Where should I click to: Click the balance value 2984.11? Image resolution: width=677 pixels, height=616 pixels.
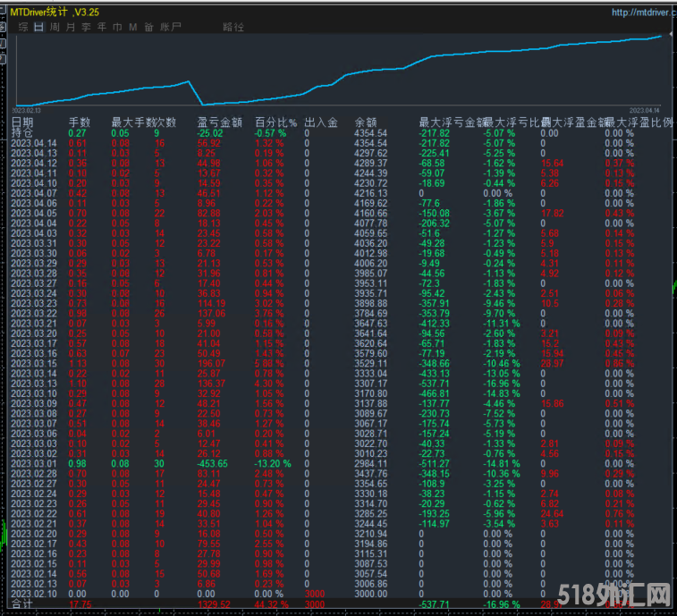pos(370,464)
